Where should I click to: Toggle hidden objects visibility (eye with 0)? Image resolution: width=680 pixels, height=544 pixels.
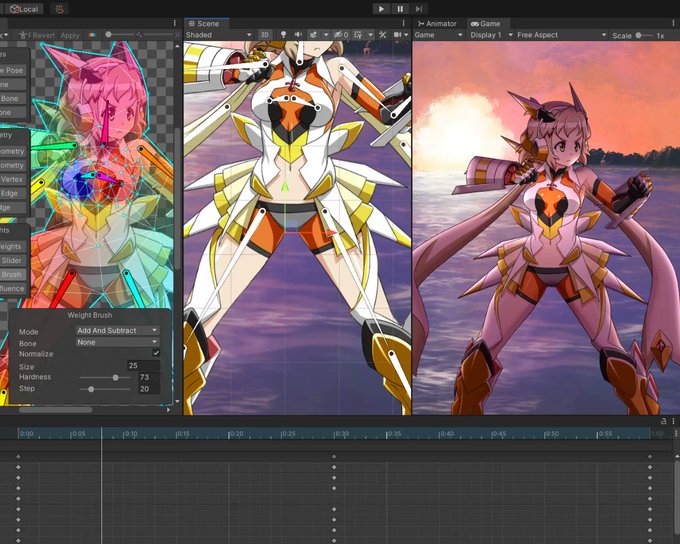(341, 35)
